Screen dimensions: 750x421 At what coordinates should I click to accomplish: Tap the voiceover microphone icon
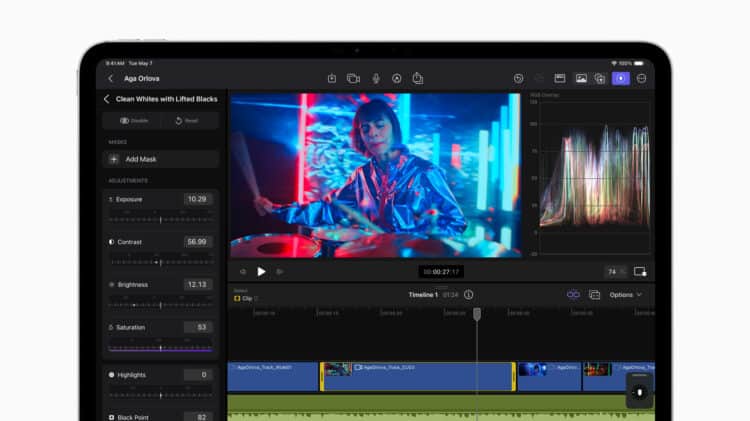(376, 78)
